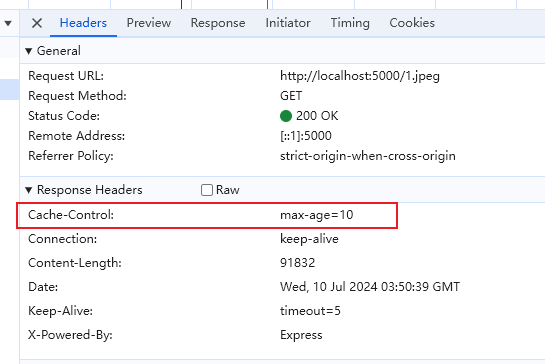
Task: Select the Content-Length value 91832
Action: [x=298, y=263]
